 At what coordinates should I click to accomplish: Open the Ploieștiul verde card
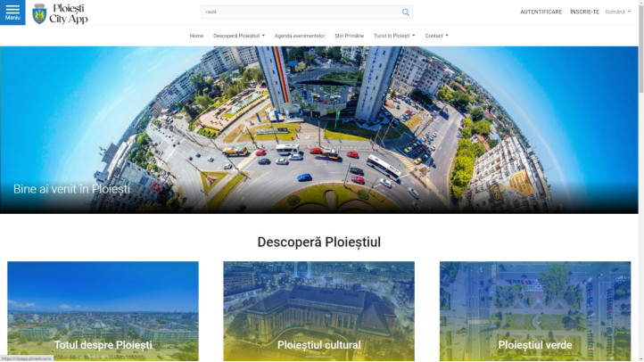tap(534, 312)
